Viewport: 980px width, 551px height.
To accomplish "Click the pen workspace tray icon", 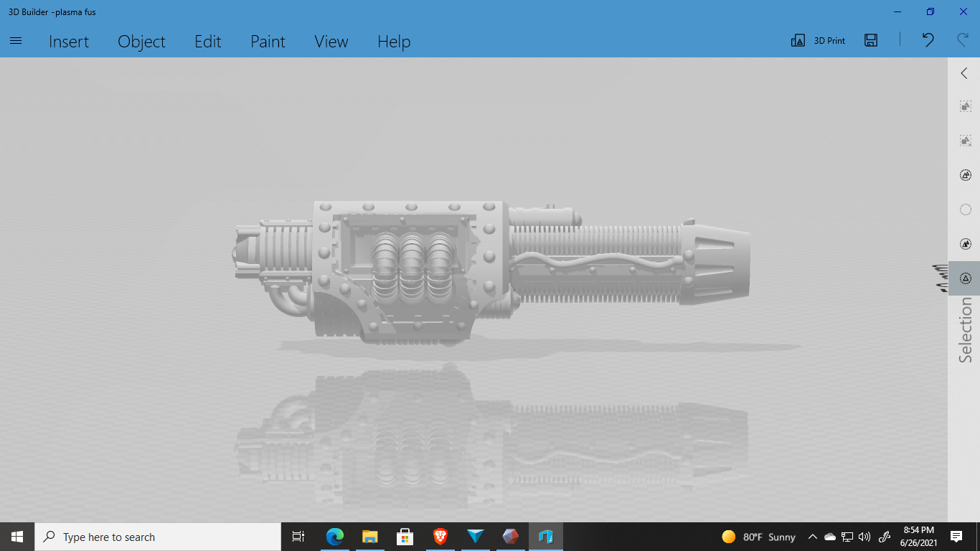I will [885, 537].
